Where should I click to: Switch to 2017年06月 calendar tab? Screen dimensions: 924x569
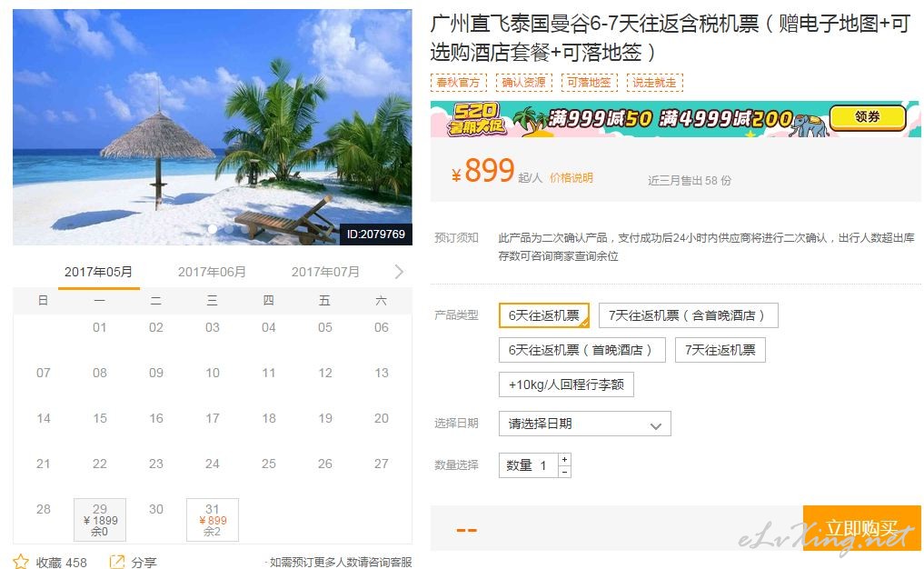[212, 272]
